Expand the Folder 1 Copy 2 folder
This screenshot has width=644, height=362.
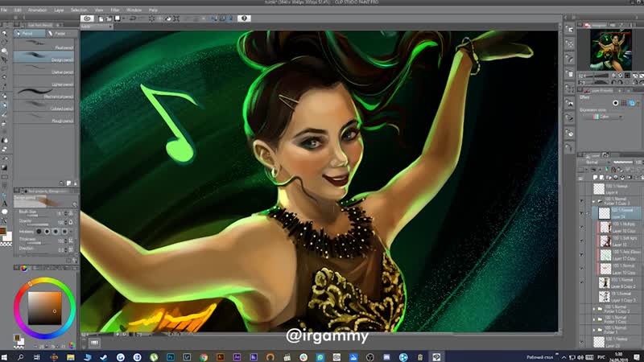(594, 309)
